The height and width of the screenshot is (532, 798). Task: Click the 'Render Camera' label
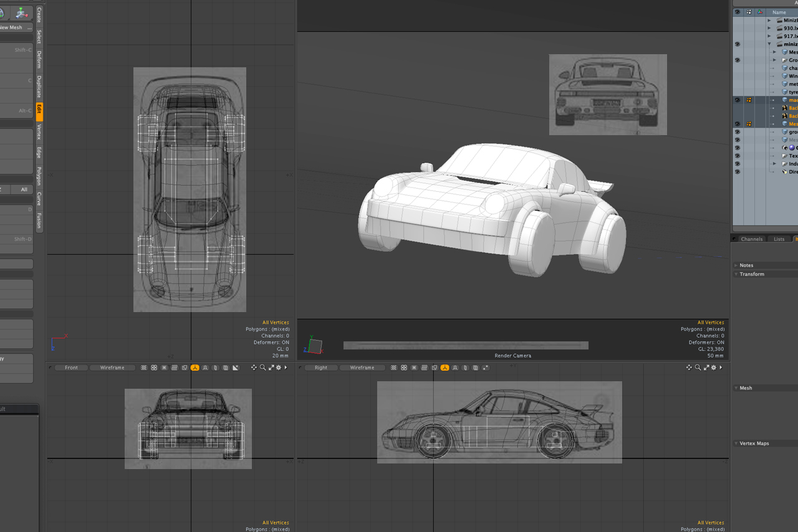click(x=512, y=356)
